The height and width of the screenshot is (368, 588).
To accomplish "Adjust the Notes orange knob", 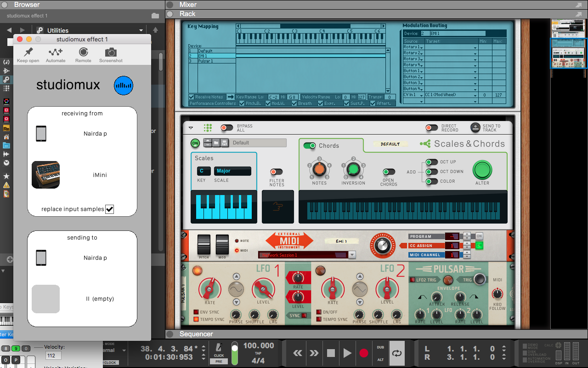I will [x=319, y=169].
